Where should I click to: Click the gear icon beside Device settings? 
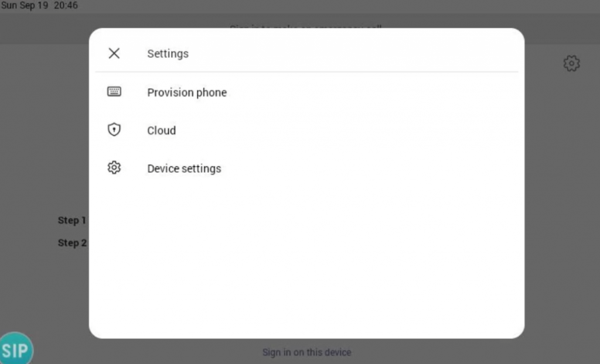[x=114, y=167]
